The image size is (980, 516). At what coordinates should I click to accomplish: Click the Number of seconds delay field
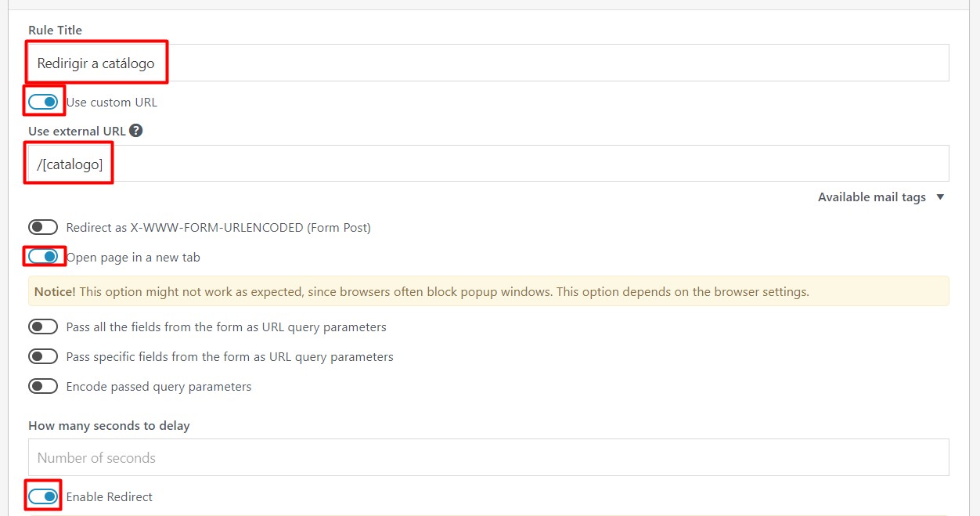pos(488,457)
